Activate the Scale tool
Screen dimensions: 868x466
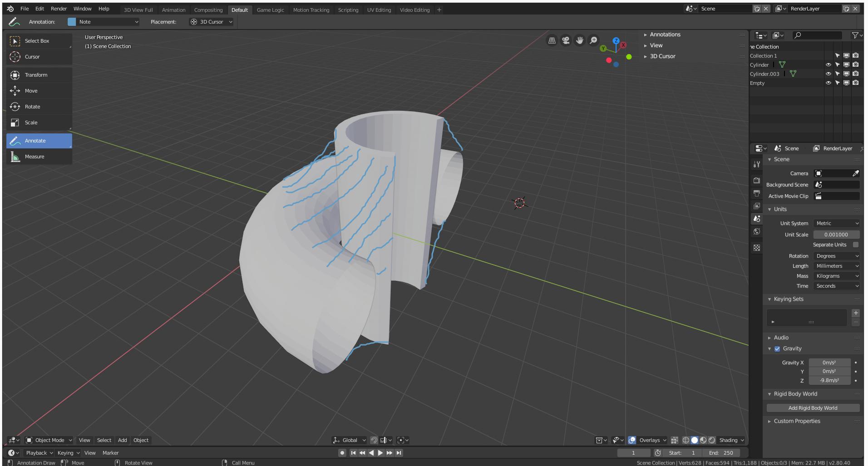[39, 123]
